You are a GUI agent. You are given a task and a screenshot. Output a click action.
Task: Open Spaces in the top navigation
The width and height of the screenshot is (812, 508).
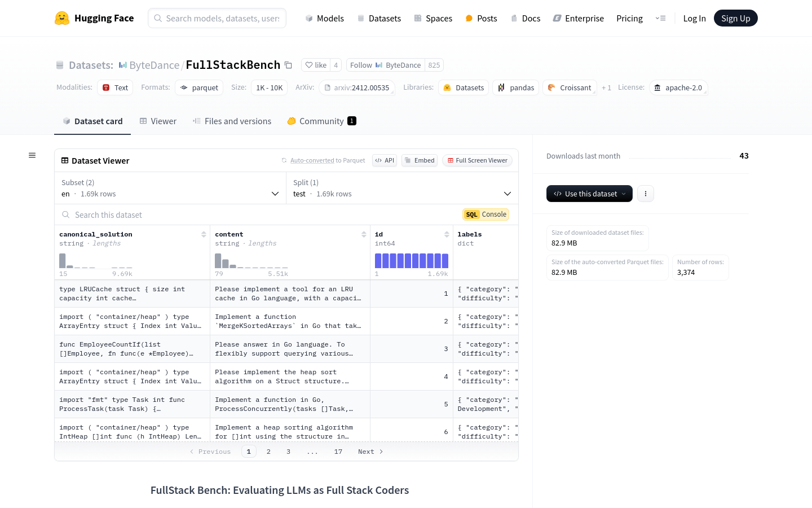click(x=433, y=18)
